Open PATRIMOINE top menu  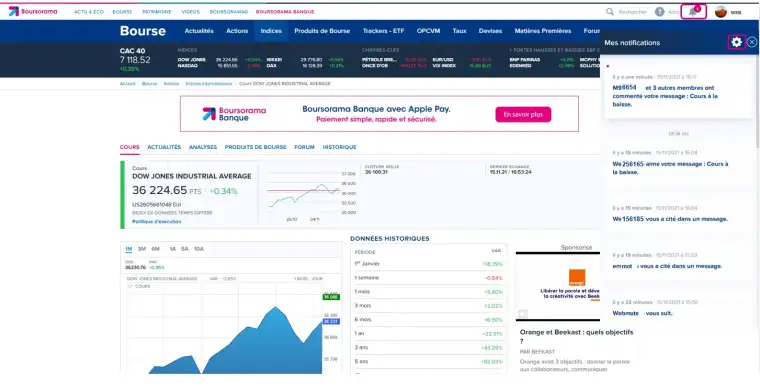tap(157, 12)
